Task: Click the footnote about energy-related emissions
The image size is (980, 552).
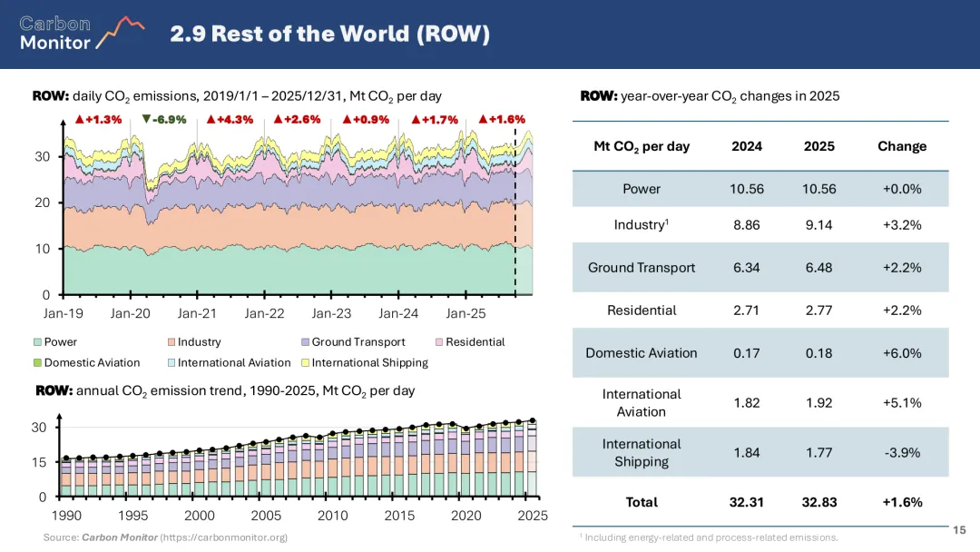Action: tap(709, 537)
